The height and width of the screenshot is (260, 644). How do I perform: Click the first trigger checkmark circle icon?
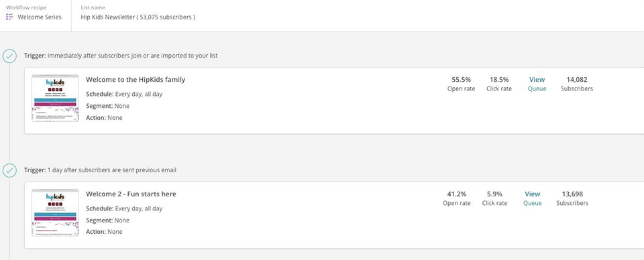9,56
